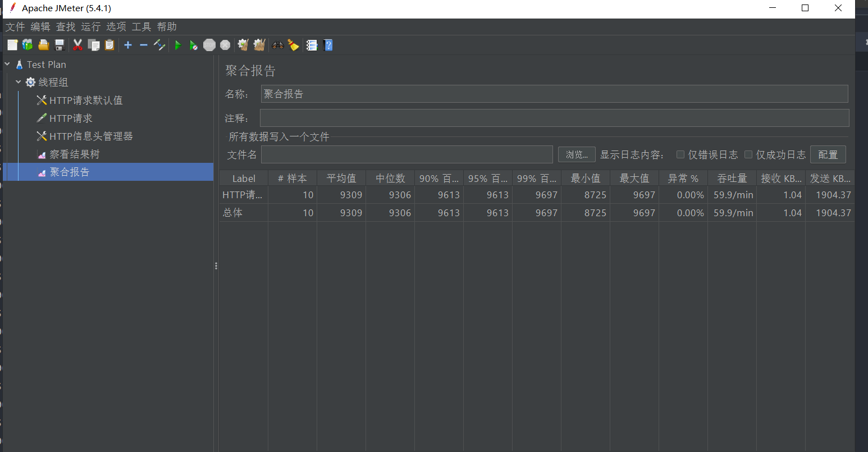Click the 注释 input field
This screenshot has width=868, height=452.
554,118
